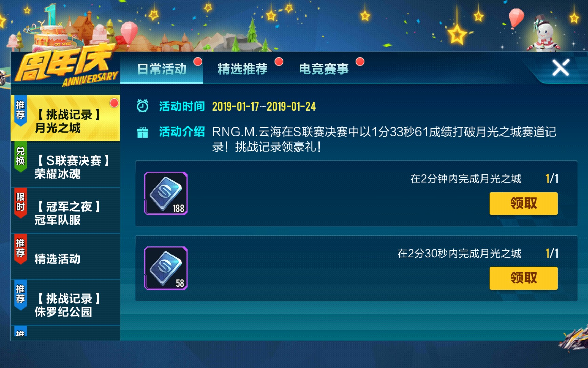Click the 58 S-coupon reward icon
This screenshot has height=368, width=588.
(x=166, y=268)
